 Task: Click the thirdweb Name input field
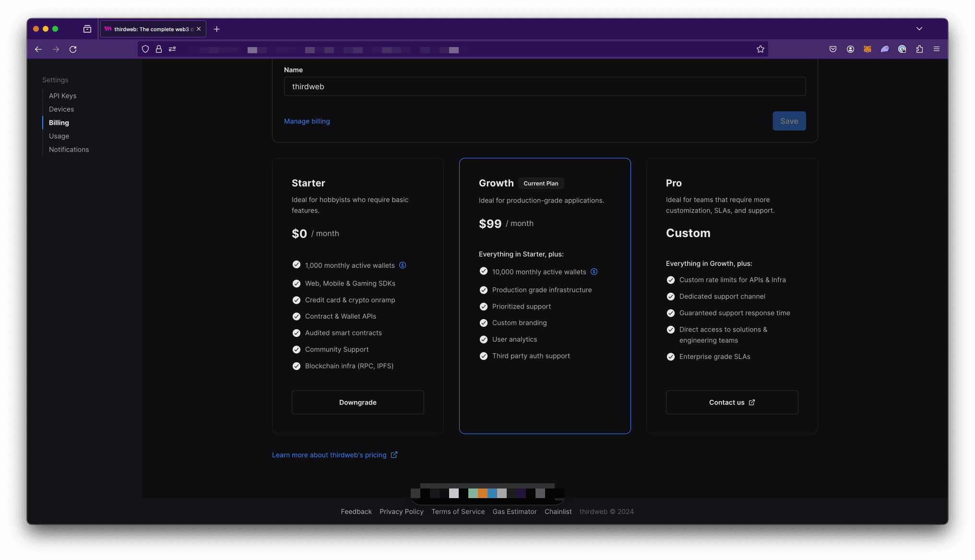tap(545, 86)
